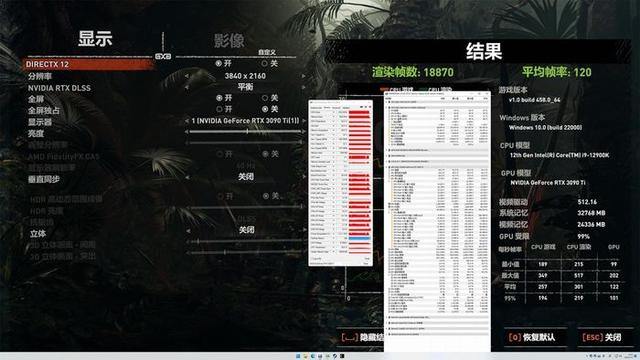Turn 全屏 option to 开
The height and width of the screenshot is (360, 640).
coord(219,98)
